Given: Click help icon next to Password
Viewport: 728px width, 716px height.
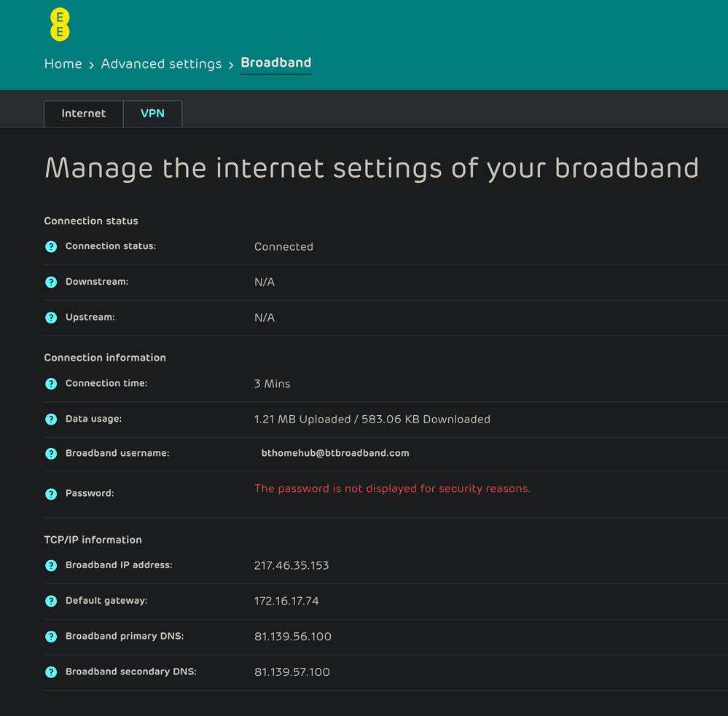Looking at the screenshot, I should click(x=51, y=494).
